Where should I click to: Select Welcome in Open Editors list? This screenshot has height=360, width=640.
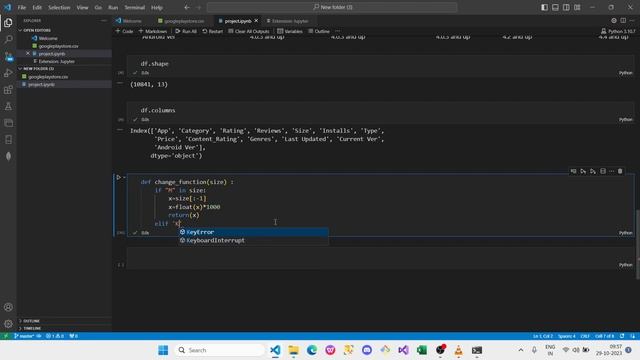[x=48, y=38]
